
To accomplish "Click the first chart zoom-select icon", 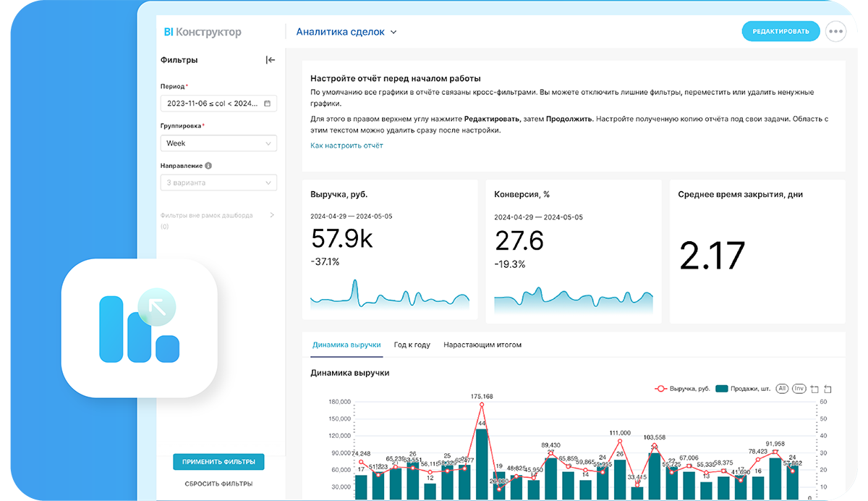I will (x=814, y=389).
